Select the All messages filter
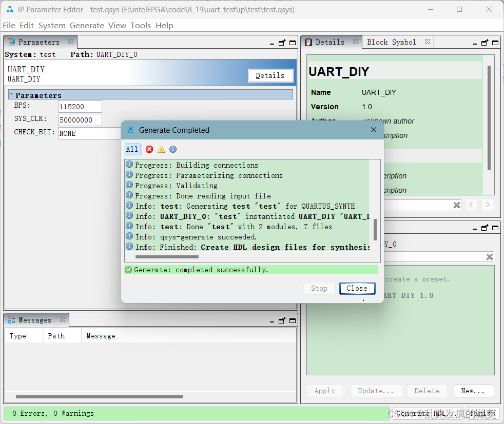This screenshot has width=504, height=424. click(132, 149)
